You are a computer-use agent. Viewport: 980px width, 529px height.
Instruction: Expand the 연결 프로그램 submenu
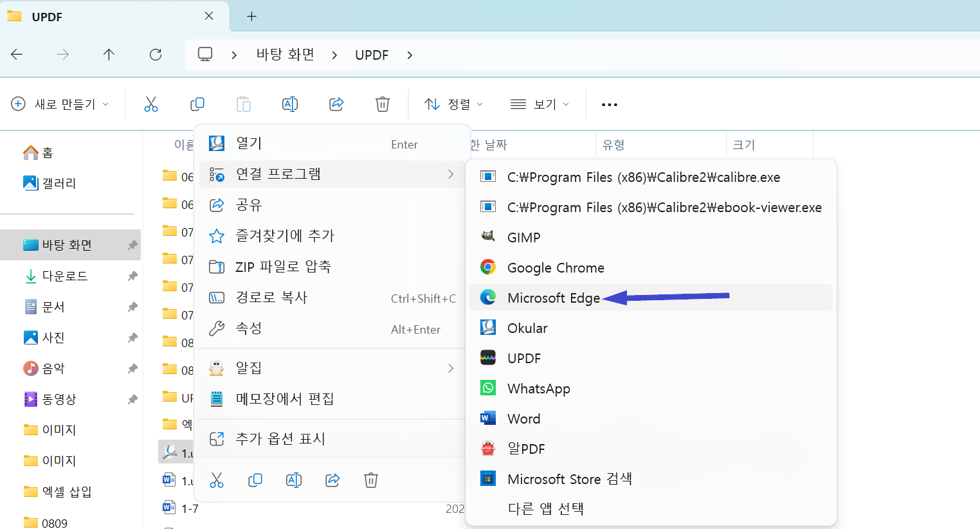[332, 174]
